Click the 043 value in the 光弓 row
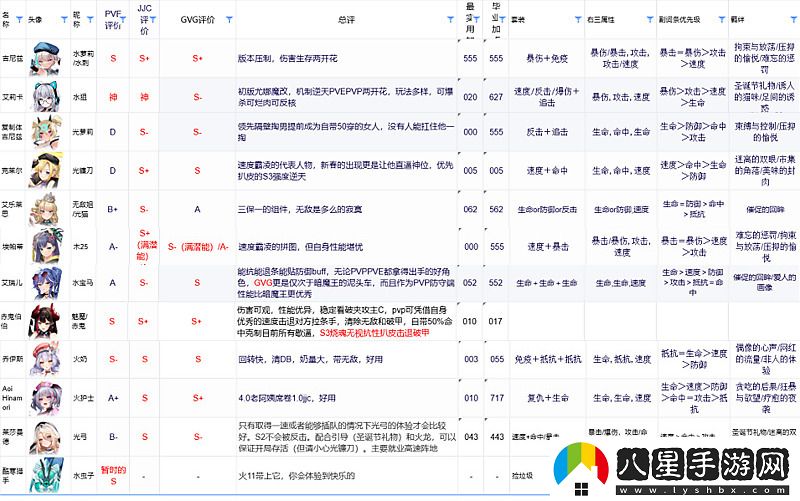 pyautogui.click(x=470, y=437)
